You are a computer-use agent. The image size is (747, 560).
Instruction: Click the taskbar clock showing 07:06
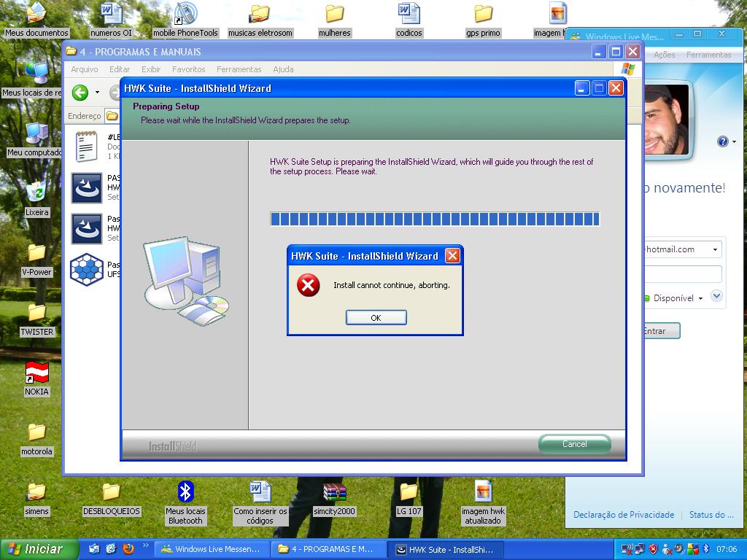click(727, 550)
